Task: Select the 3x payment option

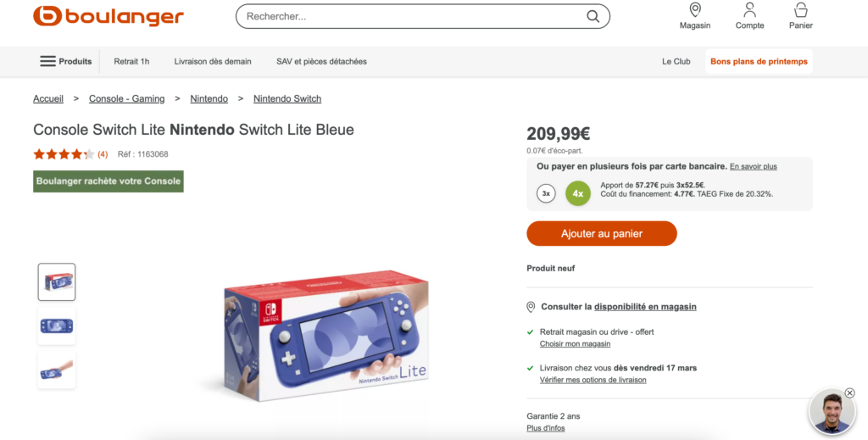Action: (x=546, y=193)
